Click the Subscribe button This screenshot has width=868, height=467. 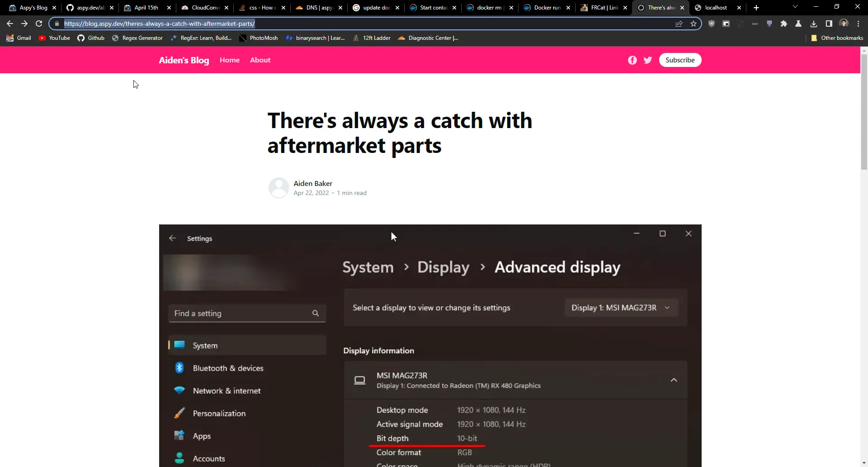tap(679, 60)
